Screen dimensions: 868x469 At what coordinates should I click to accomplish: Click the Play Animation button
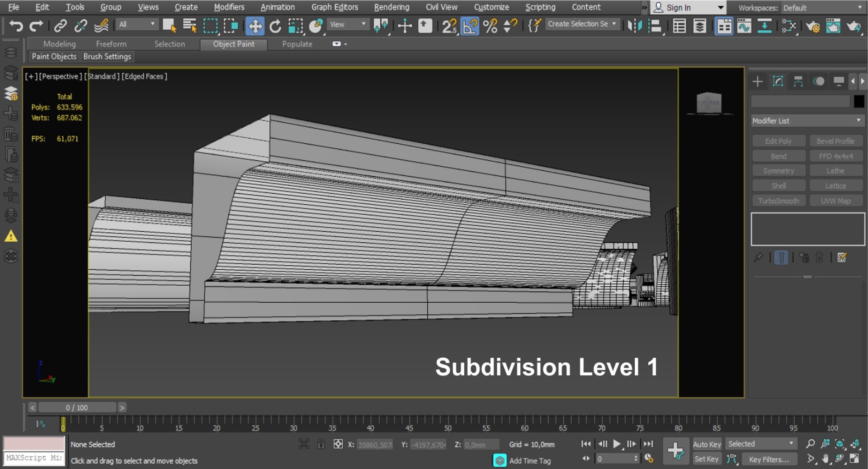pos(617,444)
